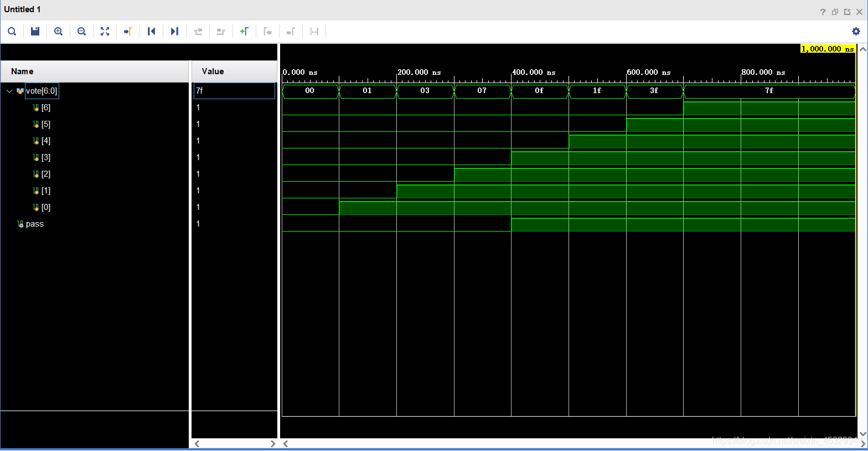
Task: Select bit [6] signal row
Action: tap(46, 107)
